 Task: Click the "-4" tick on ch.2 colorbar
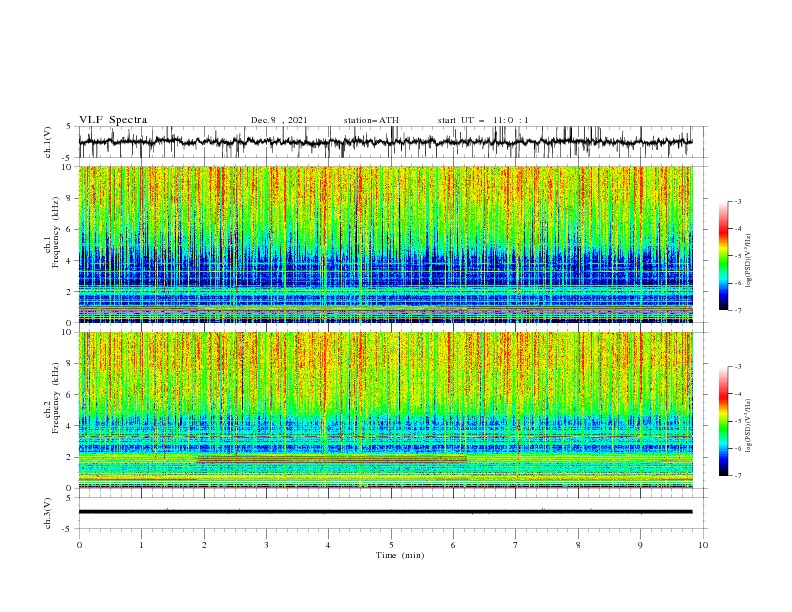(738, 394)
